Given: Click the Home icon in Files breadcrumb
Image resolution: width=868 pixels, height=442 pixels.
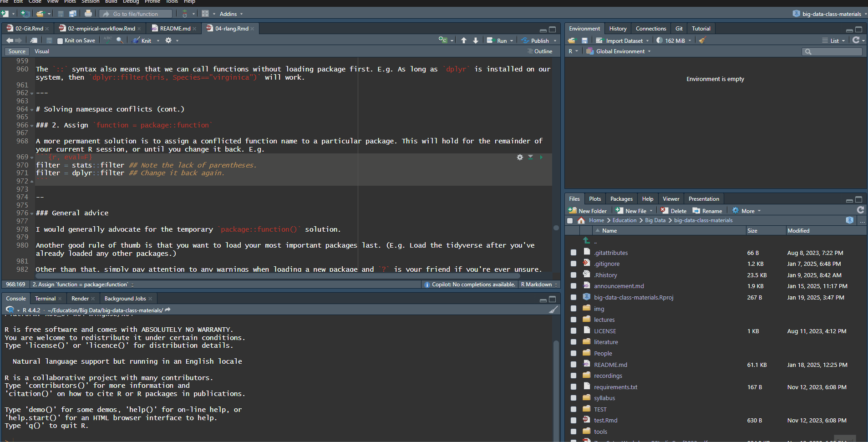Looking at the screenshot, I should click(x=581, y=220).
